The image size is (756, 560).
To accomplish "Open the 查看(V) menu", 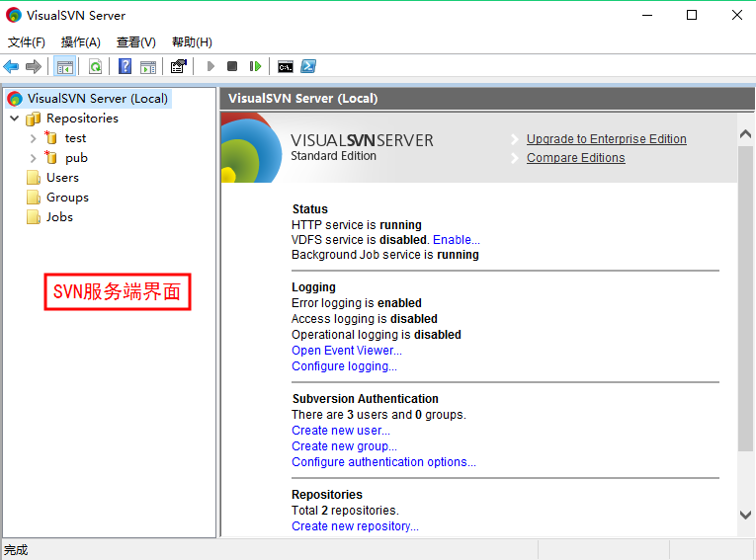I will [136, 42].
